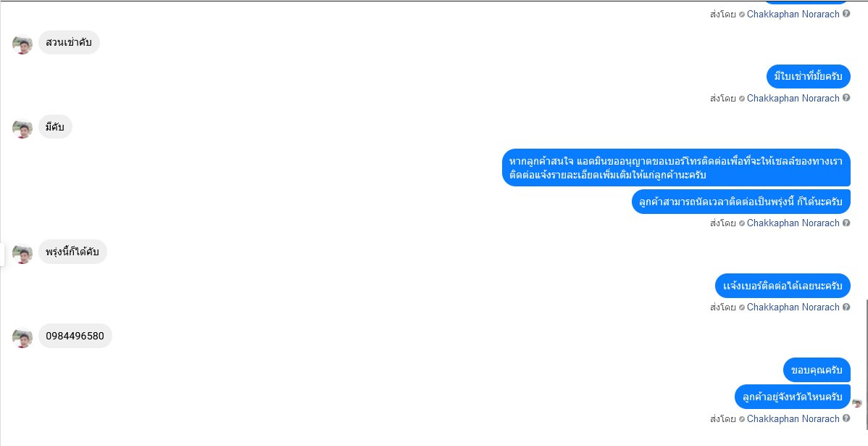Click the สวนเช่าคับ received message bubble
868x446 pixels.
tap(69, 42)
